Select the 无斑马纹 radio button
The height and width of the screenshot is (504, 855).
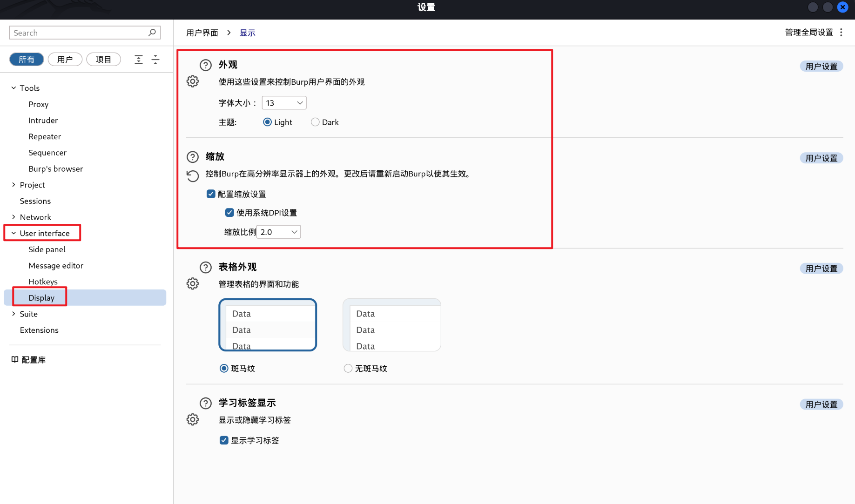click(348, 368)
